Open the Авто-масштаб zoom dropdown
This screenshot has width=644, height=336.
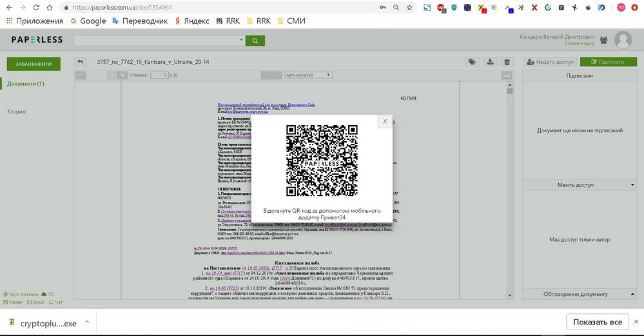click(308, 75)
